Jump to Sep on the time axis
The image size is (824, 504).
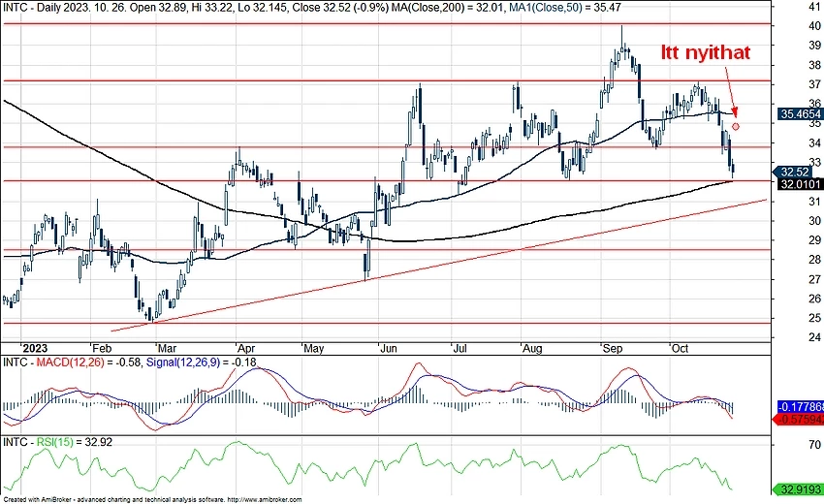click(x=613, y=346)
